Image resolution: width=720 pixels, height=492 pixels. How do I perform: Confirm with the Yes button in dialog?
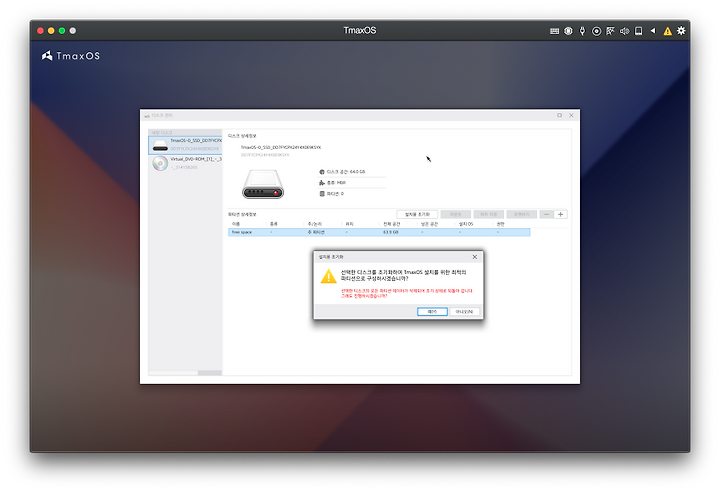point(432,311)
